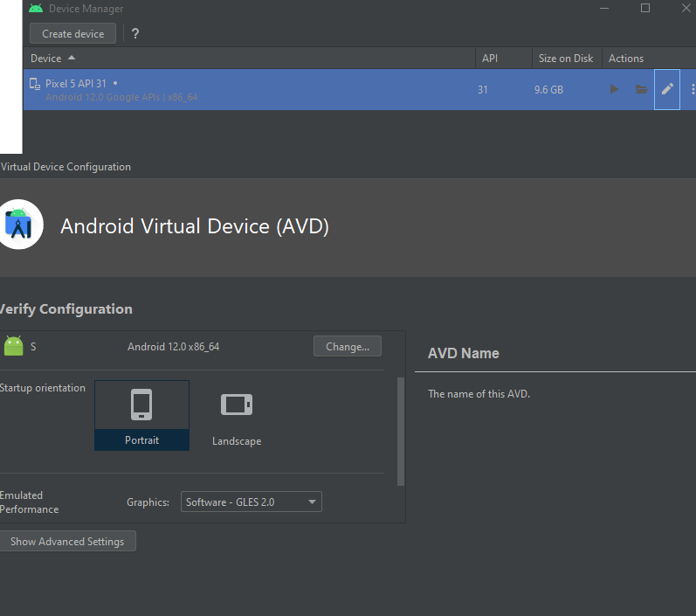Click the configuration panel vertical scrollbar
The width and height of the screenshot is (696, 616).
401,431
